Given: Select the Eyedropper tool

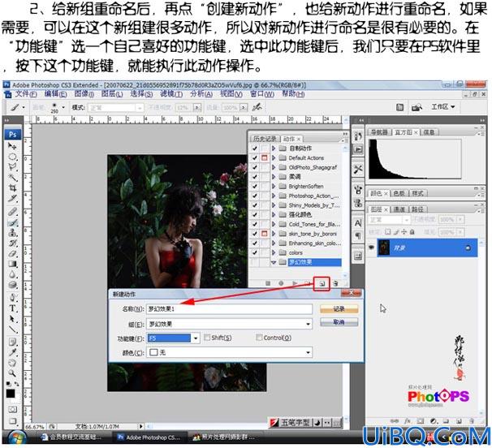Looking at the screenshot, I should [x=12, y=352].
